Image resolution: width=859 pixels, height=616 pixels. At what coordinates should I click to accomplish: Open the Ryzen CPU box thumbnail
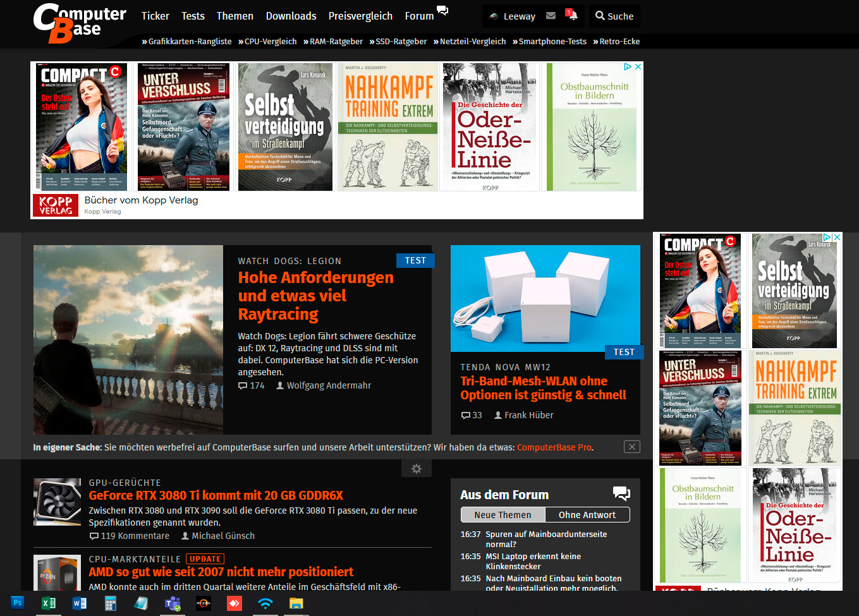[57, 572]
